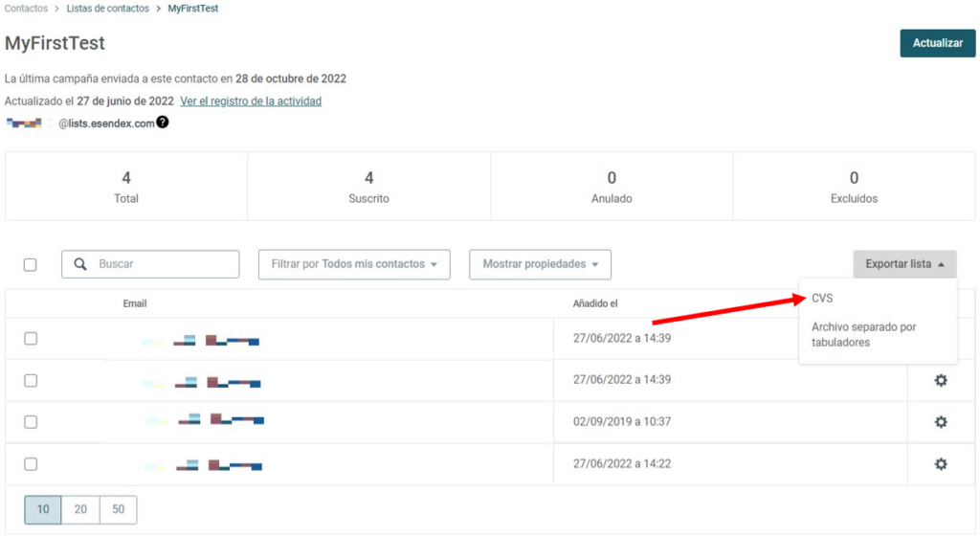Click MyFirstTest breadcrumb item

pyautogui.click(x=192, y=8)
